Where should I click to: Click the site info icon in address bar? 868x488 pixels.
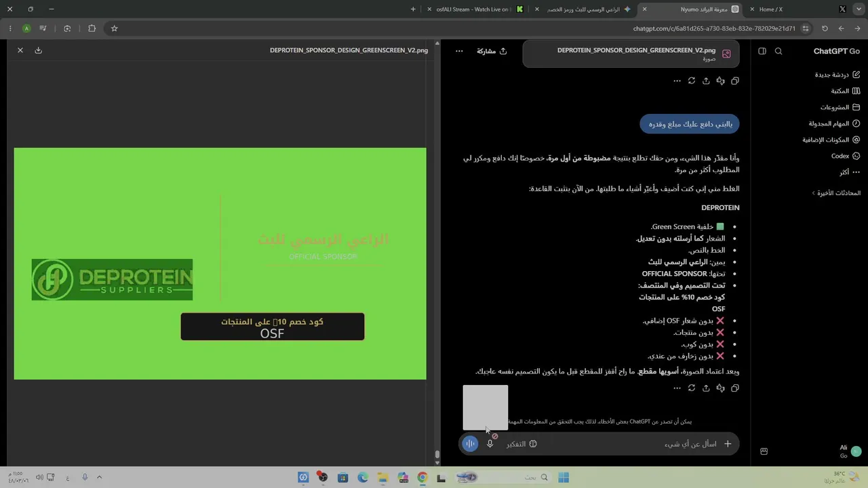click(x=805, y=28)
